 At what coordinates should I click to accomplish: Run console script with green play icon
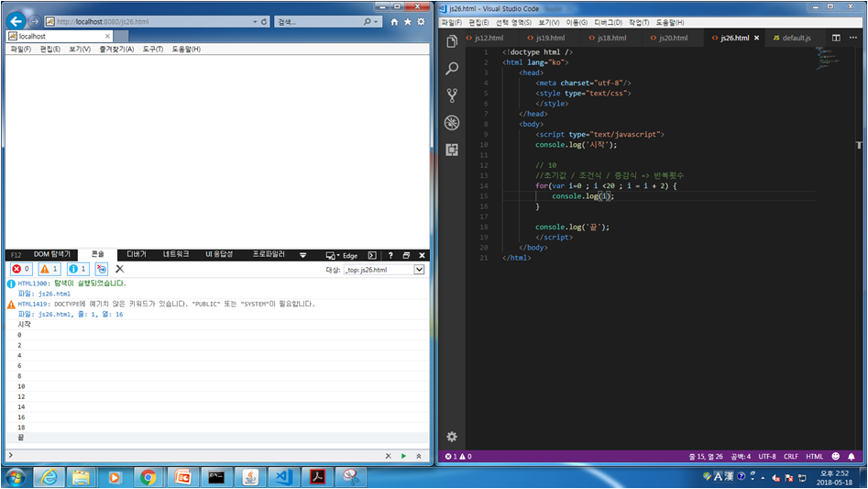[403, 456]
